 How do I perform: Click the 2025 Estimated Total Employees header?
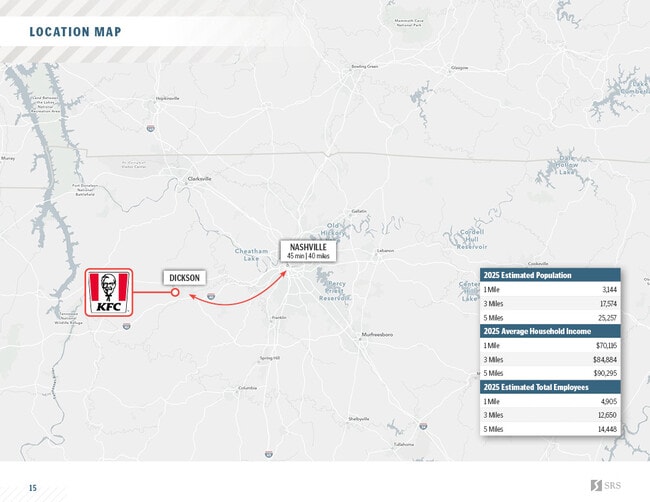550,387
